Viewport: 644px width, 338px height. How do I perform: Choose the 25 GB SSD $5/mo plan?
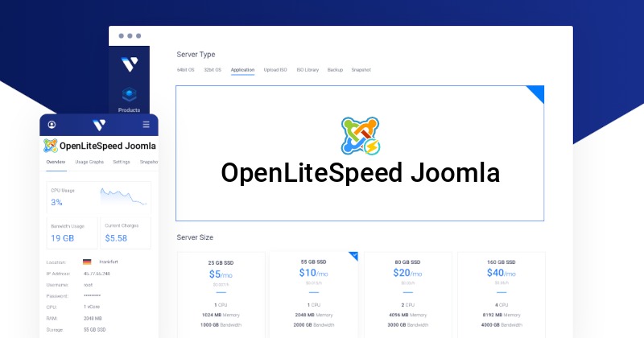221,295
